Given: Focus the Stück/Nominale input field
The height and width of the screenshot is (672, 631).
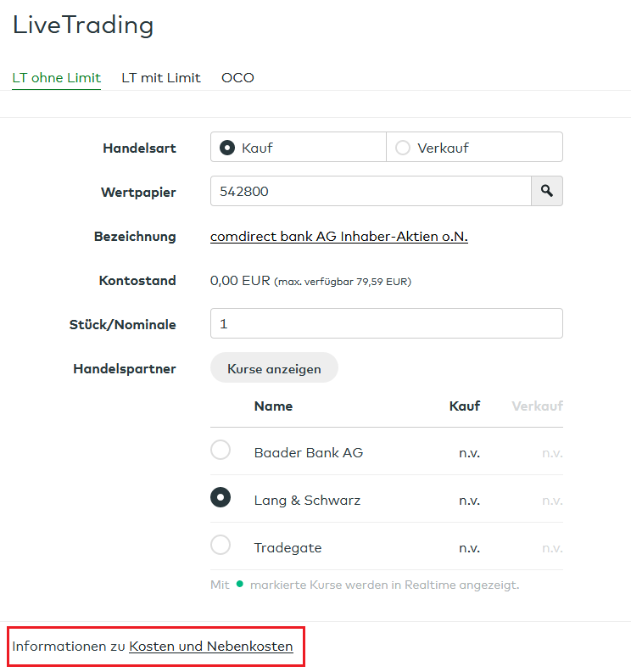Looking at the screenshot, I should click(387, 323).
